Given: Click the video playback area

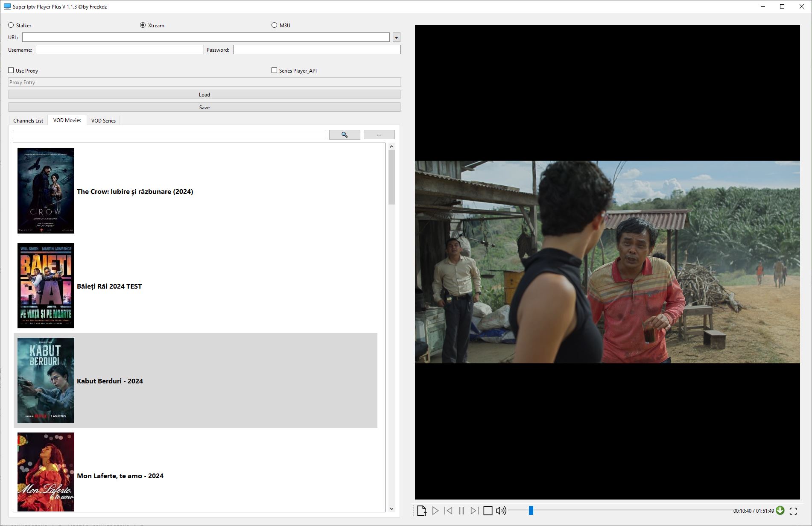Looking at the screenshot, I should click(x=608, y=262).
